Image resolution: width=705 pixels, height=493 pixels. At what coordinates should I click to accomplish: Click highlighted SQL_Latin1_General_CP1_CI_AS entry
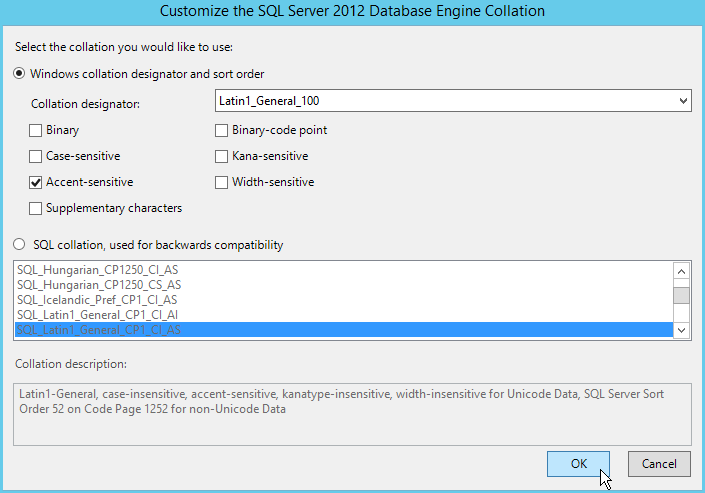tap(98, 330)
